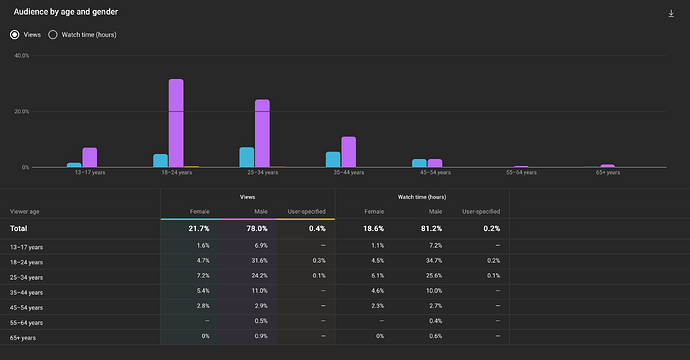Click the '2.3%' female watch time cell
The image size is (690, 360).
point(378,306)
